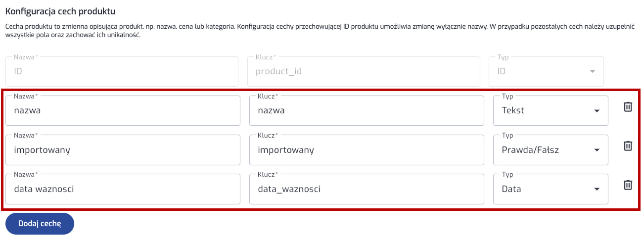The image size is (644, 243).
Task: Expand the 'Prawda/Fałsz' type dropdown
Action: [551, 150]
